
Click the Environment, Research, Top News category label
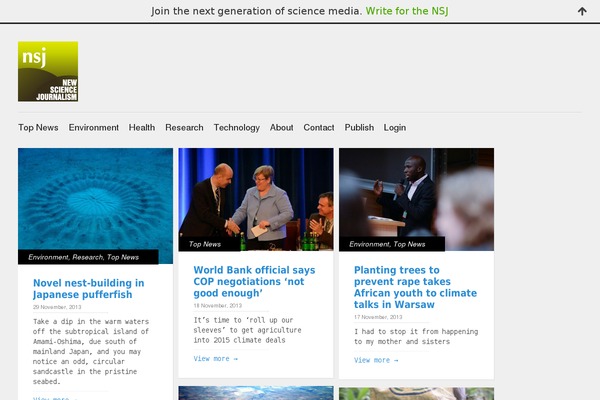83,257
